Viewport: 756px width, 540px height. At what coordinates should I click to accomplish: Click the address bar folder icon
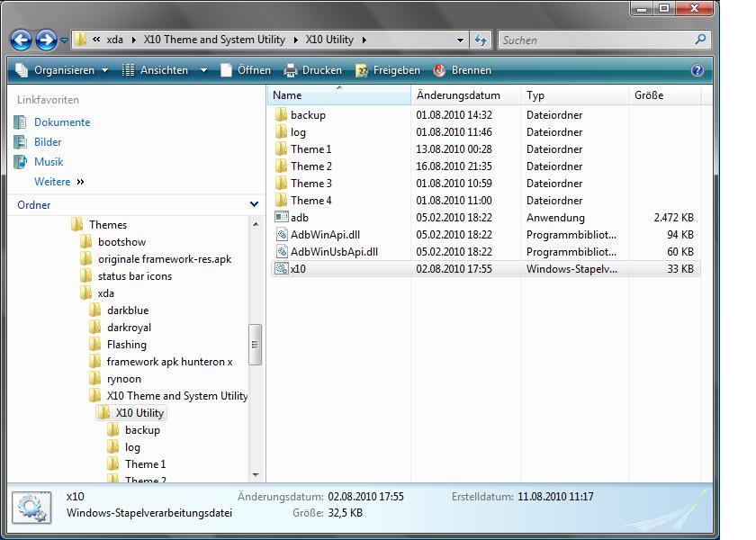click(80, 40)
